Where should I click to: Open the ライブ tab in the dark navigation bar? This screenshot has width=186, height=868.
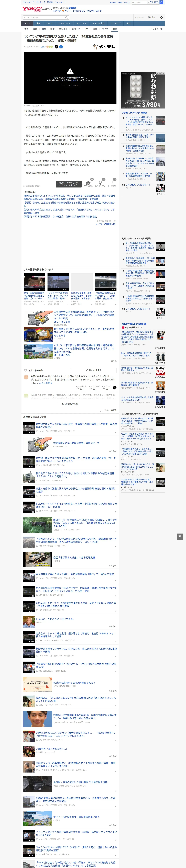click(49, 23)
